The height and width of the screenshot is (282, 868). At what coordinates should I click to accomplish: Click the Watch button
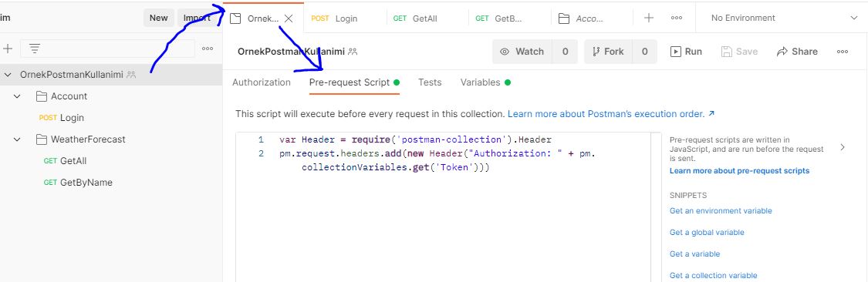pyautogui.click(x=522, y=52)
